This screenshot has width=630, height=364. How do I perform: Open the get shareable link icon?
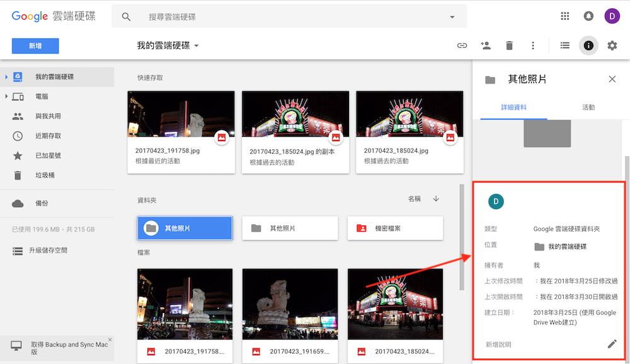(x=462, y=45)
